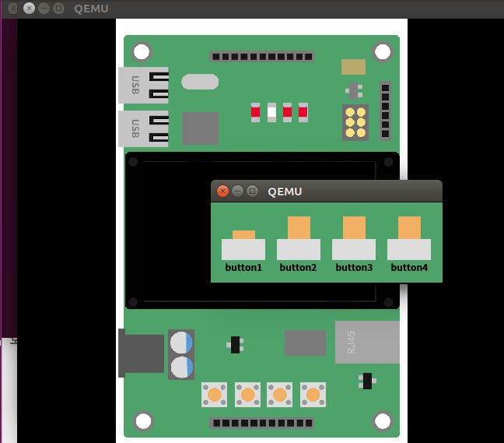Click the gray chip left of RJ45 port
The width and height of the screenshot is (504, 443).
305,343
